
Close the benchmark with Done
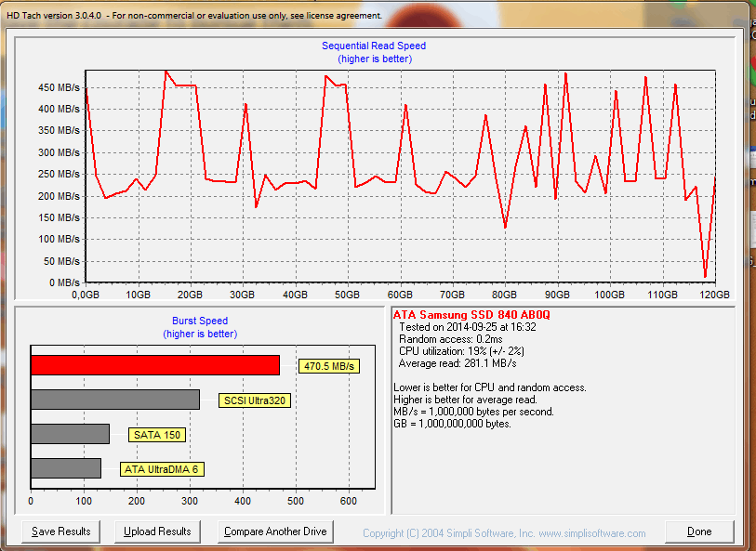[x=699, y=531]
